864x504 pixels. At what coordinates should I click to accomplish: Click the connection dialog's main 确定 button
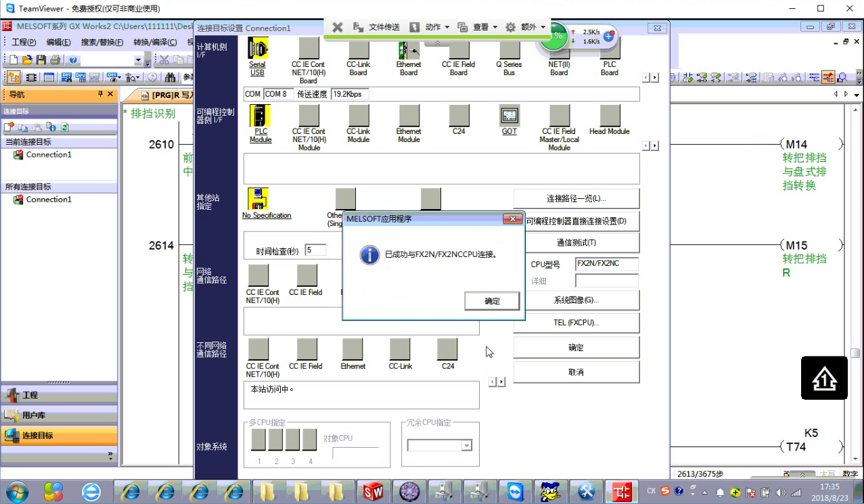(576, 348)
